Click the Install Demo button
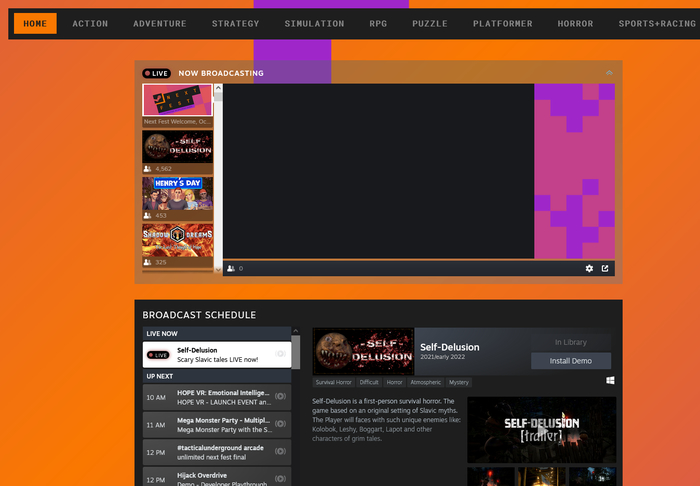The height and width of the screenshot is (486, 700). pyautogui.click(x=571, y=361)
